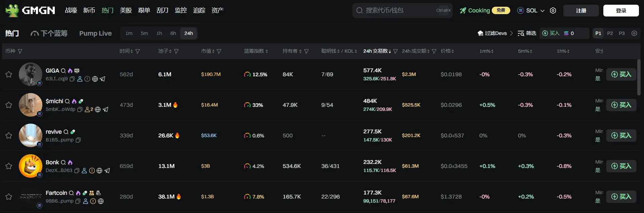The width and height of the screenshot is (644, 213).
Task: Toggle the favorite star for Fartcoin
Action: pyautogui.click(x=9, y=197)
